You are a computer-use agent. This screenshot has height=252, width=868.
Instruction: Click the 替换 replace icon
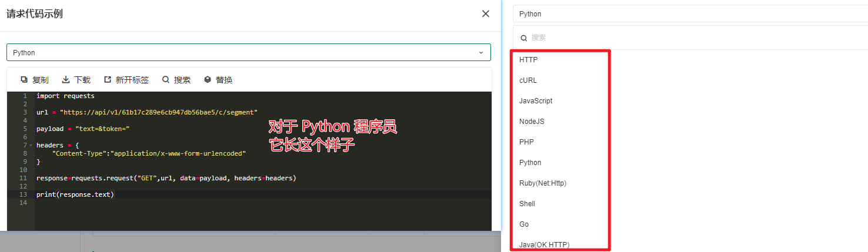tap(208, 80)
